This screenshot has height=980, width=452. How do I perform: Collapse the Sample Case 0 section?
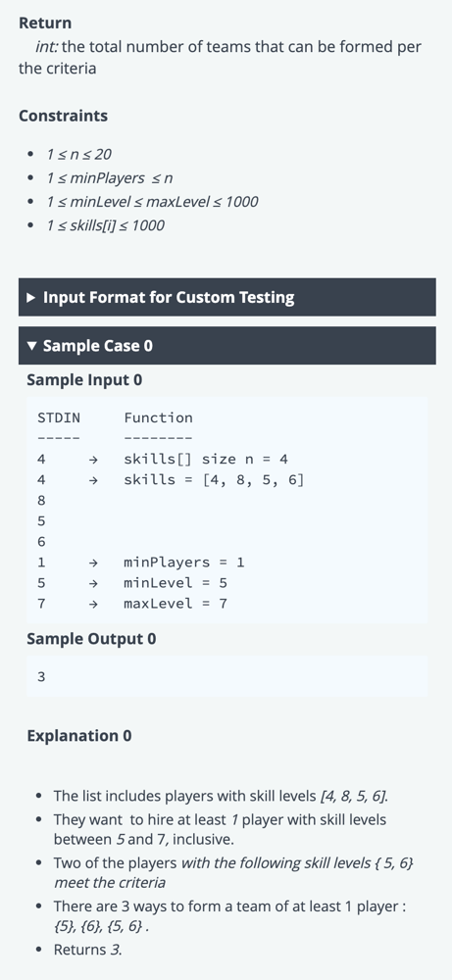pos(226,346)
